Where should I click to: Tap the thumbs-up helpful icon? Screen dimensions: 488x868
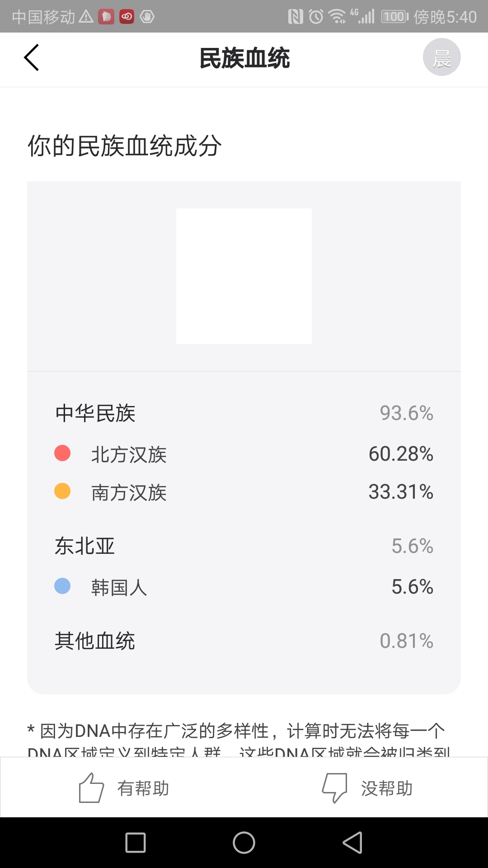[91, 788]
